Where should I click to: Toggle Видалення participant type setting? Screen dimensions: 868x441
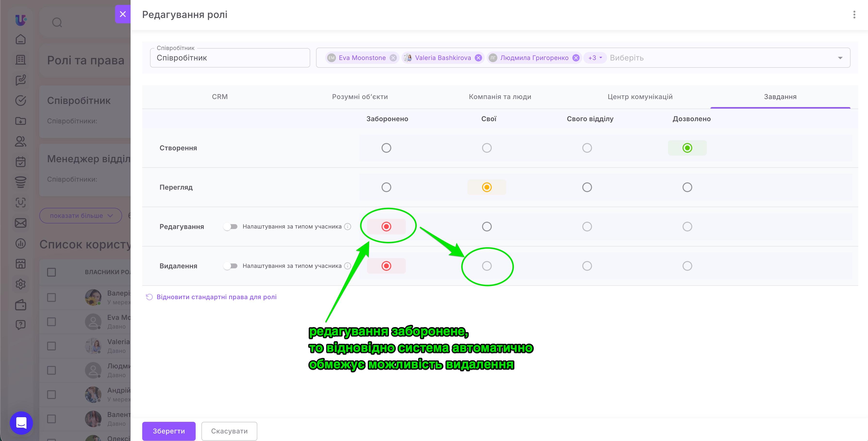[231, 266]
